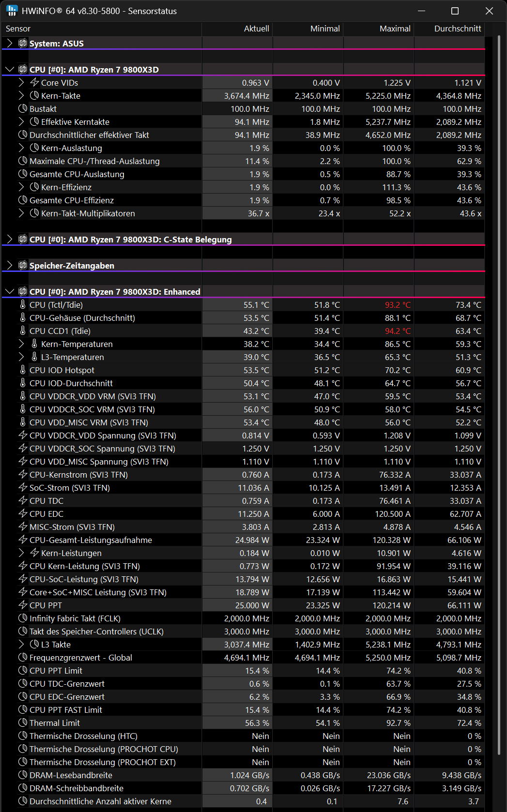The width and height of the screenshot is (507, 812).
Task: Click the chip icon of C-State Belegung
Action: [23, 240]
